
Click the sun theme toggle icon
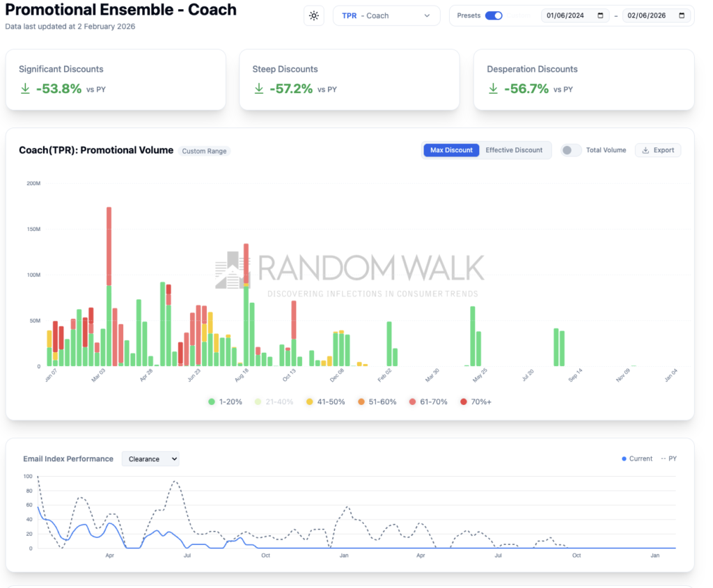[x=314, y=16]
